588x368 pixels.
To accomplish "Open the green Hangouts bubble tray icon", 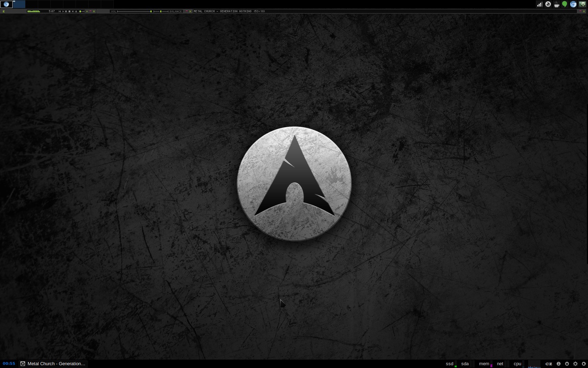I will coord(565,4).
